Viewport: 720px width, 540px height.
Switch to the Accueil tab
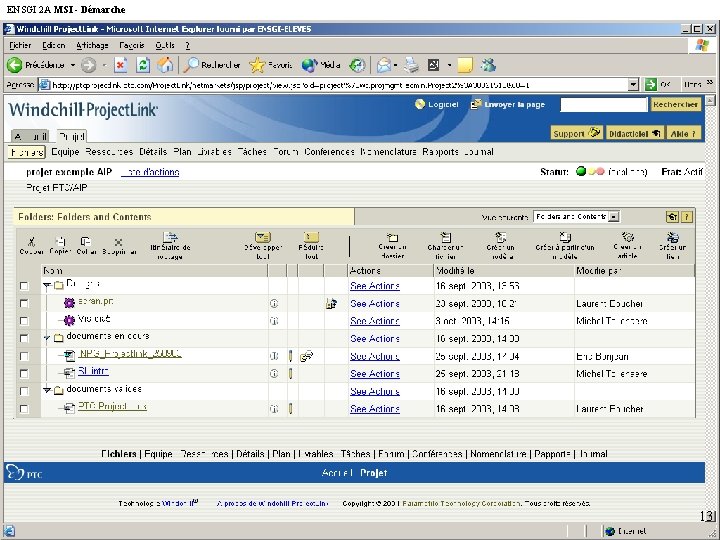click(x=30, y=136)
